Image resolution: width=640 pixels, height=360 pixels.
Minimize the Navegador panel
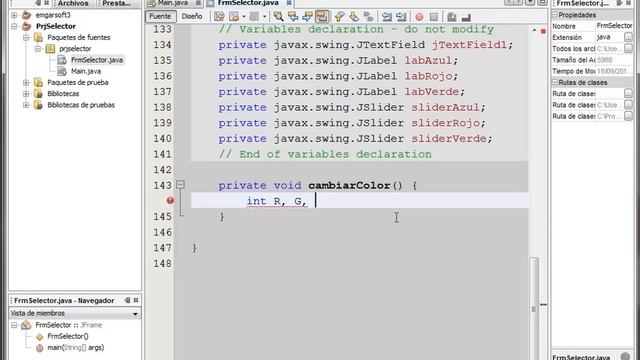(127, 300)
